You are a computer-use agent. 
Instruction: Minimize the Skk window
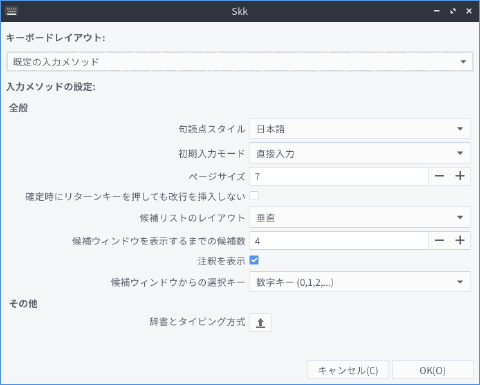click(437, 11)
